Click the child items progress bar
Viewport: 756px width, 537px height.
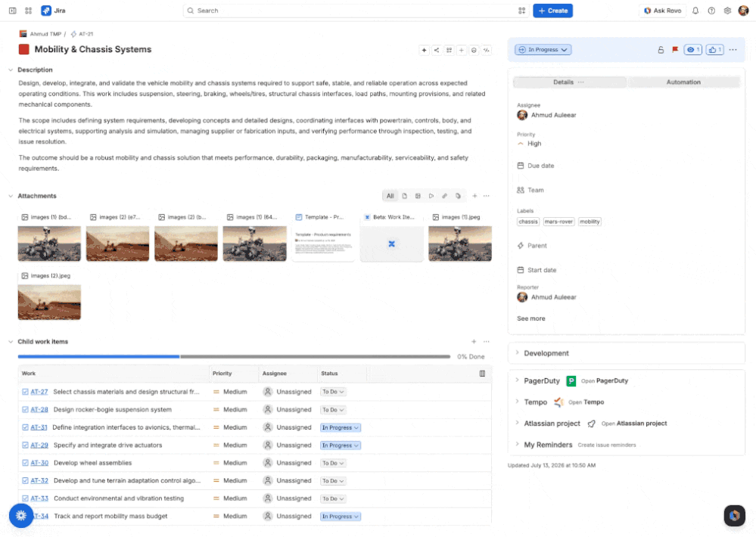coord(234,357)
